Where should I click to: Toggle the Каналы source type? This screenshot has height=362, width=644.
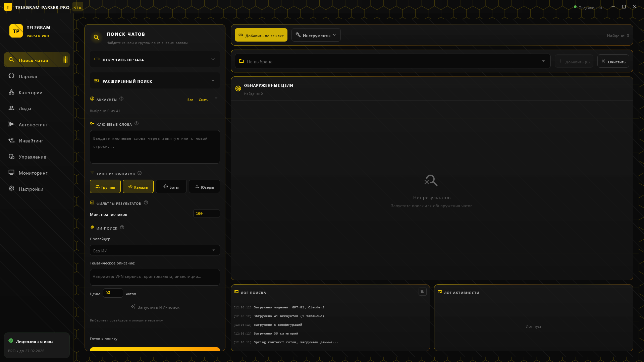(x=138, y=187)
